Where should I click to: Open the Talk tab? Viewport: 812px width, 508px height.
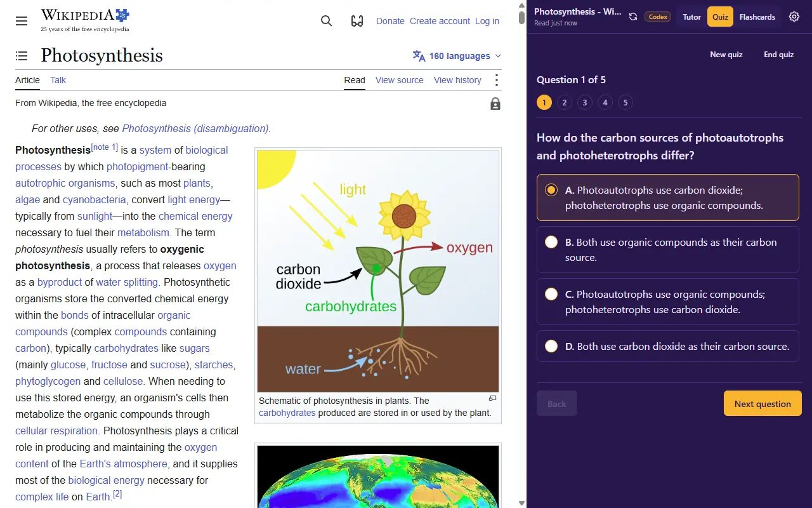pos(58,80)
